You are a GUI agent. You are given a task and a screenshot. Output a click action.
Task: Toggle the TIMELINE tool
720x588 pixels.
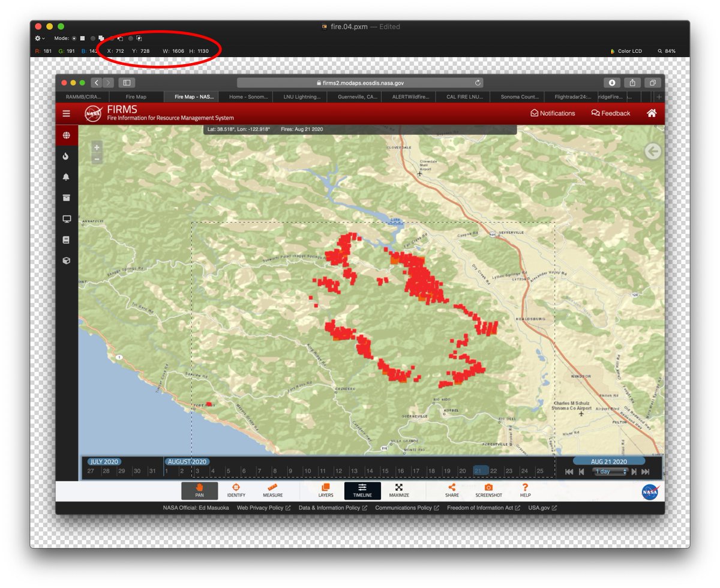362,491
